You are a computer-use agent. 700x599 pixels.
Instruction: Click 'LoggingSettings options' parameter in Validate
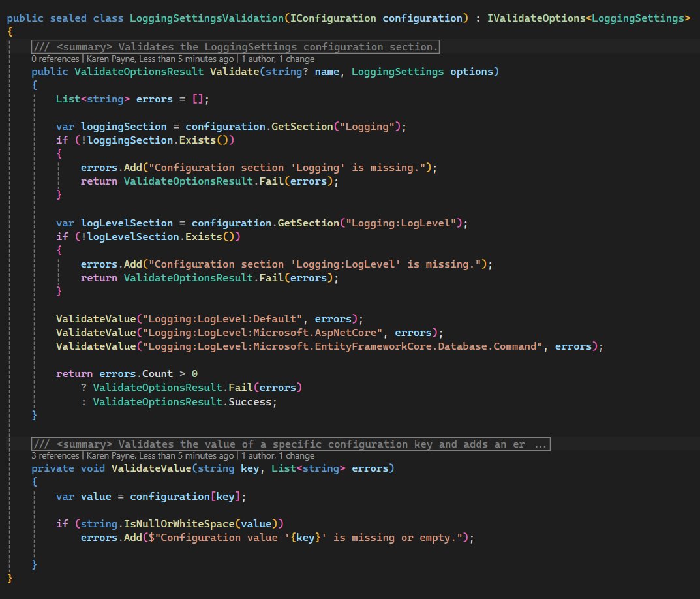tap(422, 72)
